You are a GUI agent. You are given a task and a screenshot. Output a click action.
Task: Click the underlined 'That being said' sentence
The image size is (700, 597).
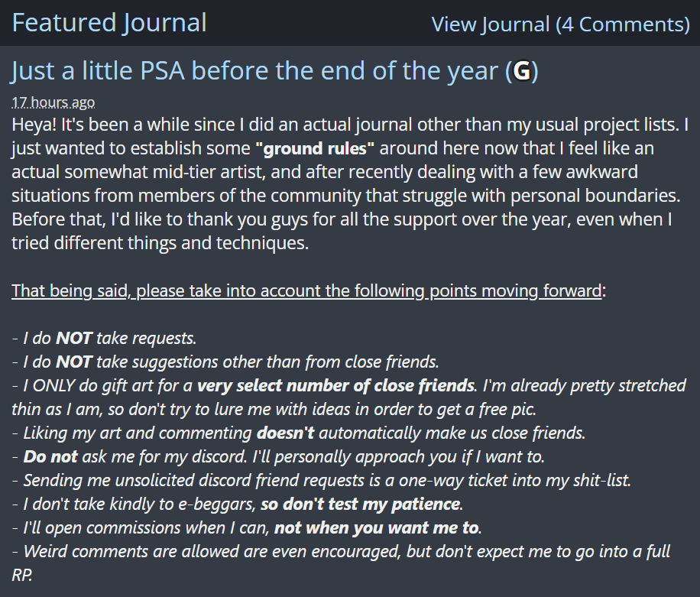(x=306, y=291)
